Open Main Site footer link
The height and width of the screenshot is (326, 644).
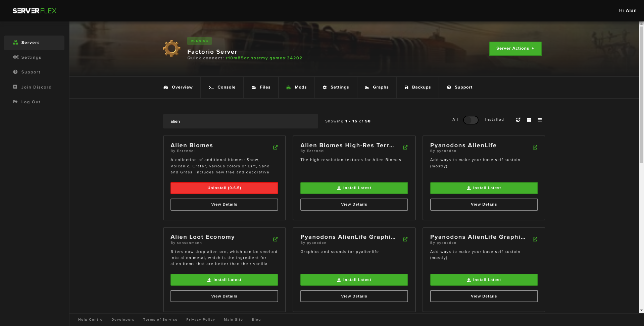[233, 320]
